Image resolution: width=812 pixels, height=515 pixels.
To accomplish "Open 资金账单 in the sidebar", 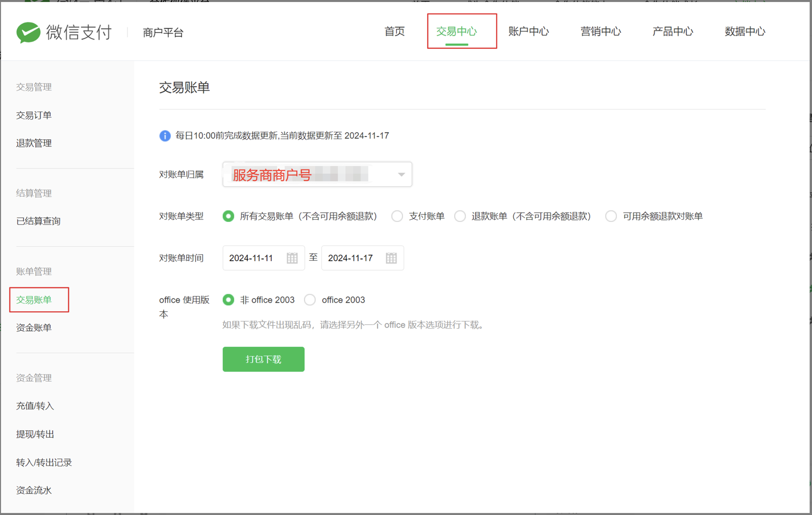I will 34,328.
